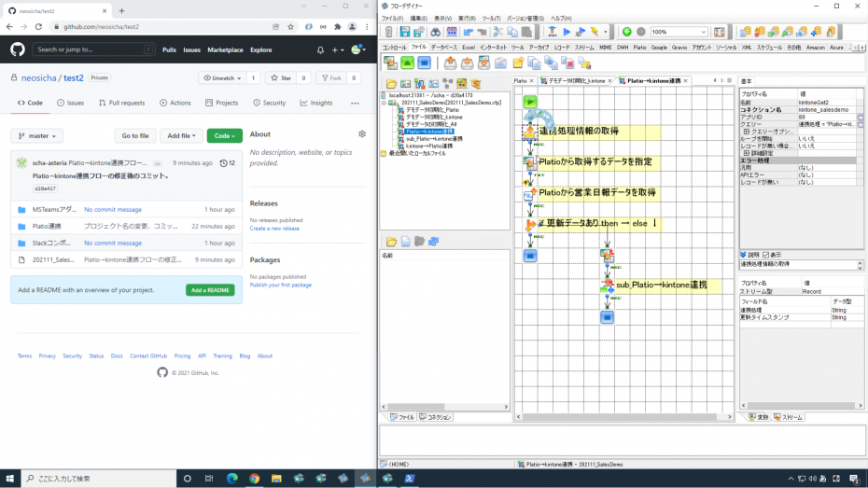Click the Chrome extensions puzzle icon
Image resolution: width=868 pixels, height=488 pixels.
coord(338,26)
